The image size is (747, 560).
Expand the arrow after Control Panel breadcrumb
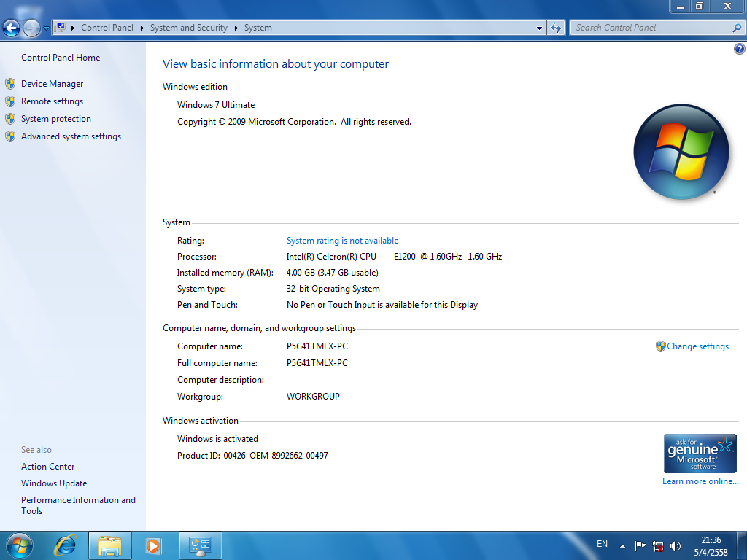142,28
